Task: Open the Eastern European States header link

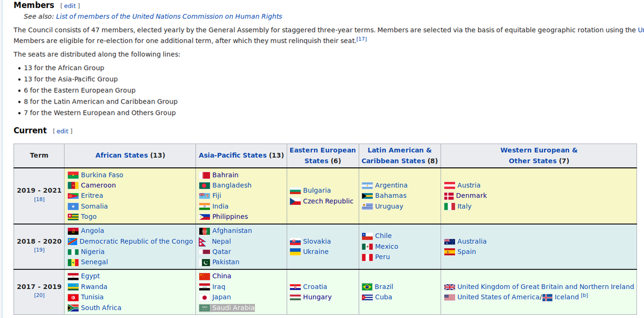Action: click(323, 156)
